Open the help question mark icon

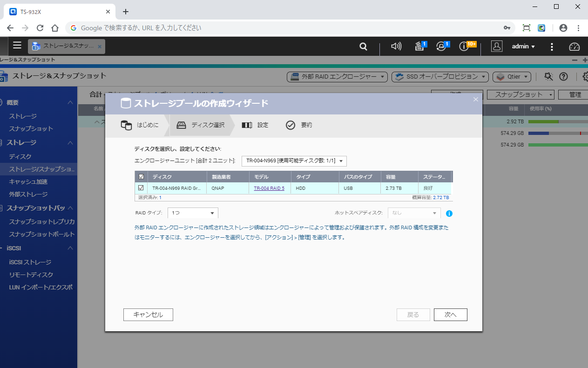(563, 77)
